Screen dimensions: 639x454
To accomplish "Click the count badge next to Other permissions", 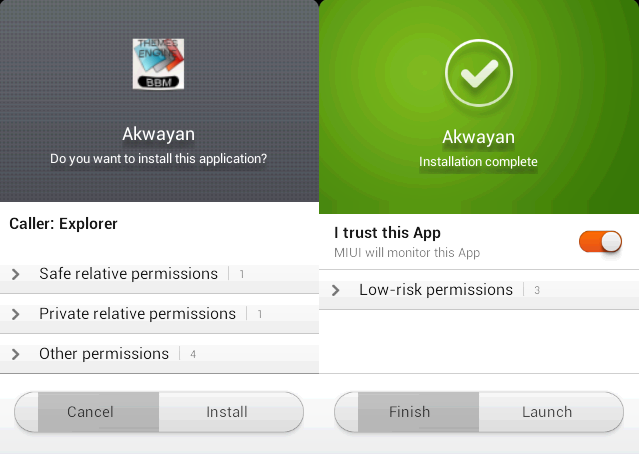I will (193, 355).
